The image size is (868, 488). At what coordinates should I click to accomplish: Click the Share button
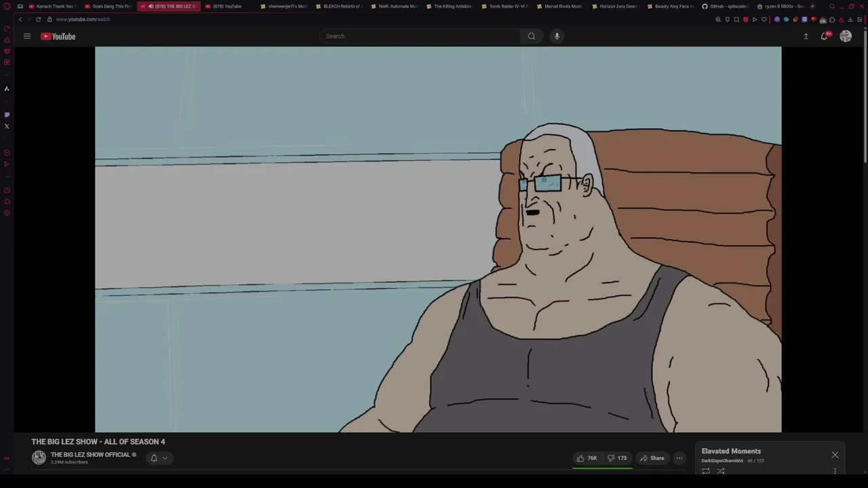(x=652, y=458)
